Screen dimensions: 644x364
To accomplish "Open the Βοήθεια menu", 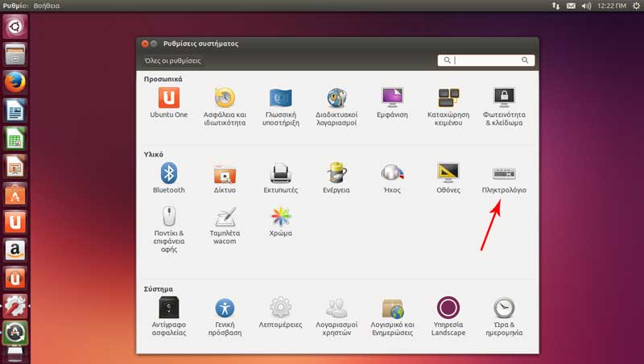I will click(x=47, y=6).
